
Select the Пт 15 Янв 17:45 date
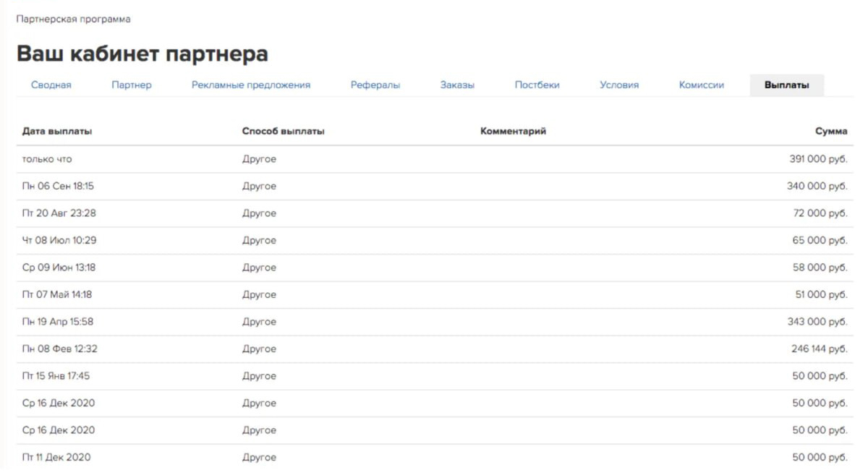pos(56,376)
